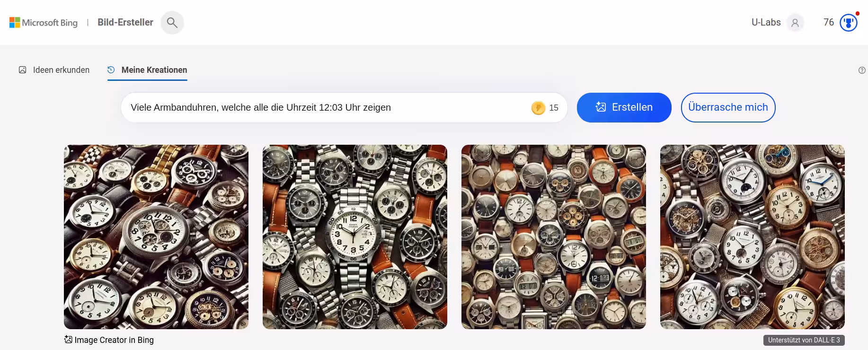Click the Microsoft Bing logo

(x=44, y=23)
